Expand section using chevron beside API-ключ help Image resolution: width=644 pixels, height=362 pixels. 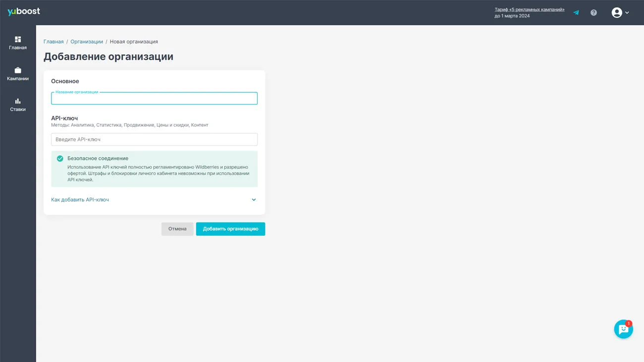[254, 200]
